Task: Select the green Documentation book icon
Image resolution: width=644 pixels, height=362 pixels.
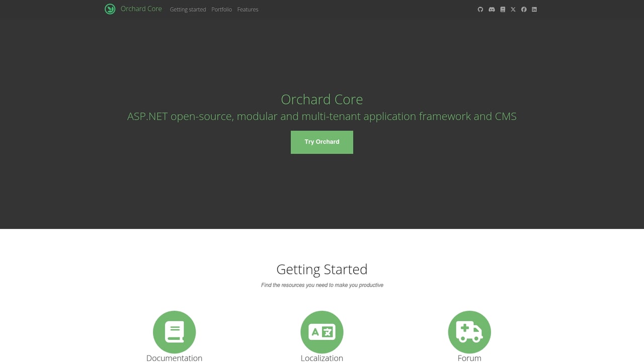Action: [x=174, y=332]
